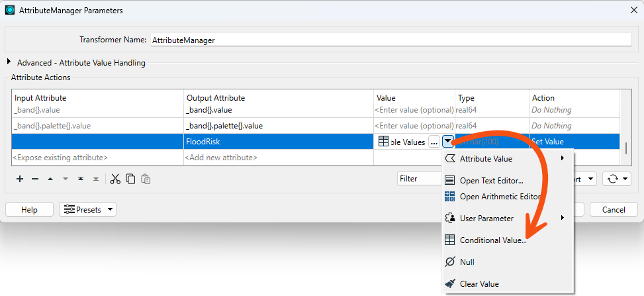Click the Add new attribute cell
The image size is (644, 296).
pyautogui.click(x=279, y=158)
